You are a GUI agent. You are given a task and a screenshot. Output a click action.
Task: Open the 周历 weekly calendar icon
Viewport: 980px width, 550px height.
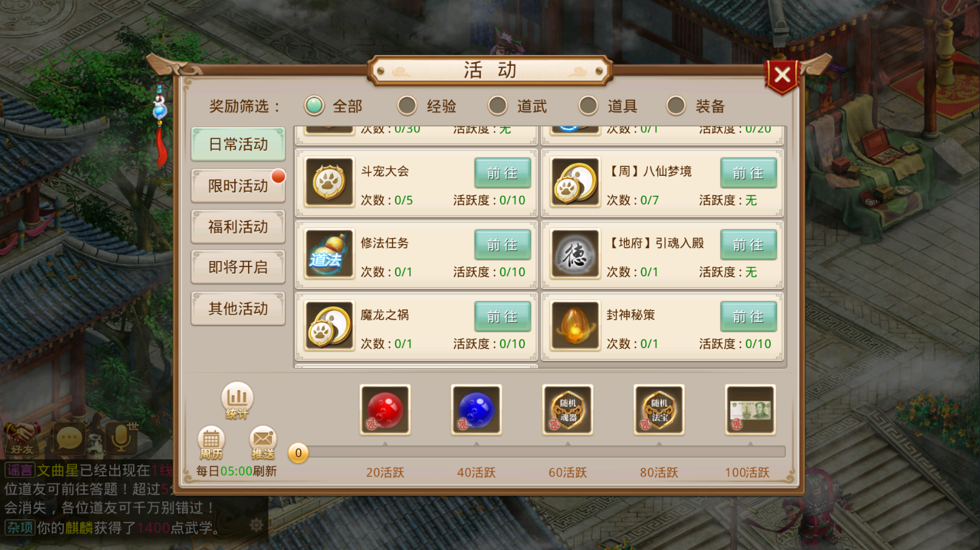click(211, 443)
